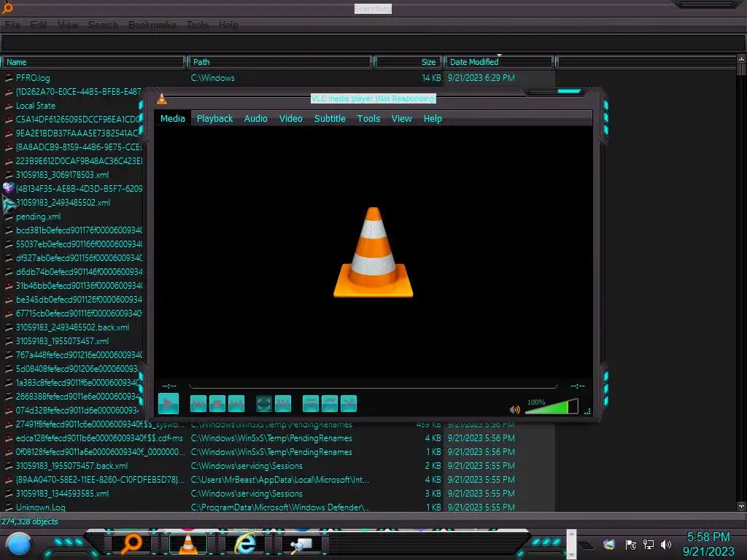Sort by the Name column header
The height and width of the screenshot is (560, 747).
point(93,62)
